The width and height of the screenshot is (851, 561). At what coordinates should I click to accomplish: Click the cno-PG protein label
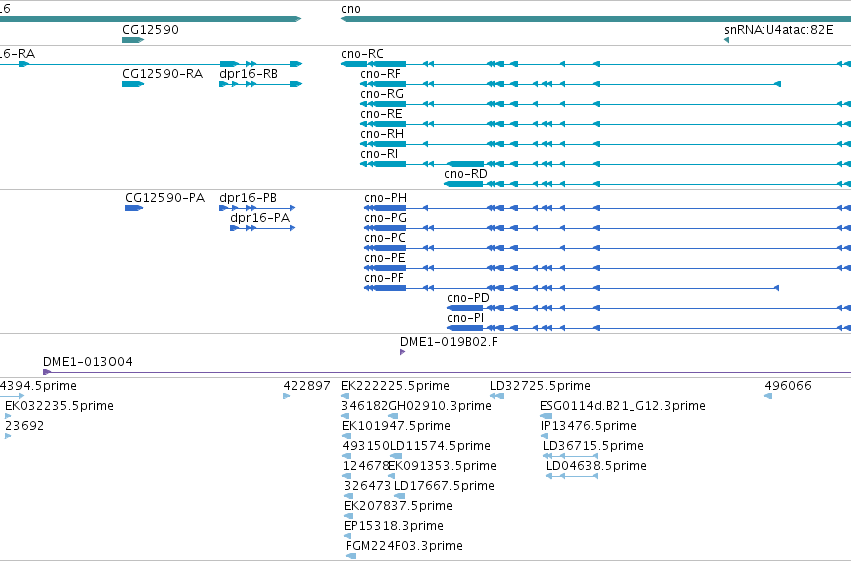385,218
